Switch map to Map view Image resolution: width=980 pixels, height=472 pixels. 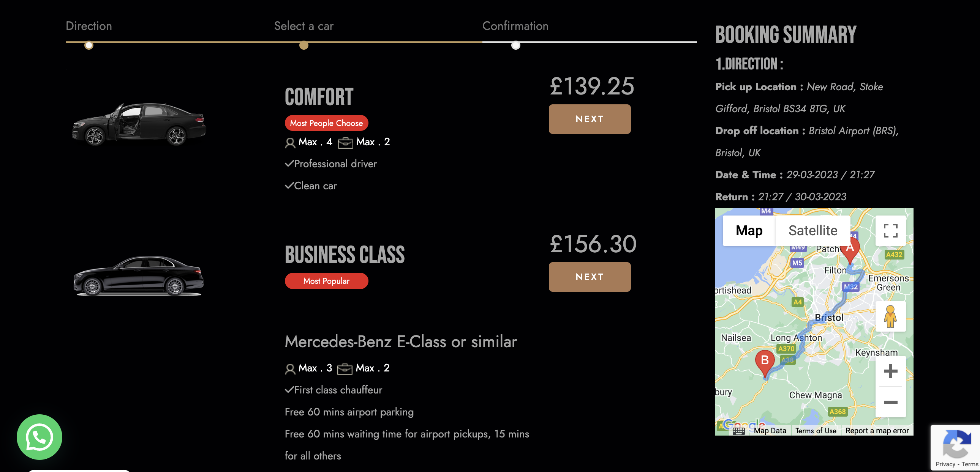(x=749, y=231)
